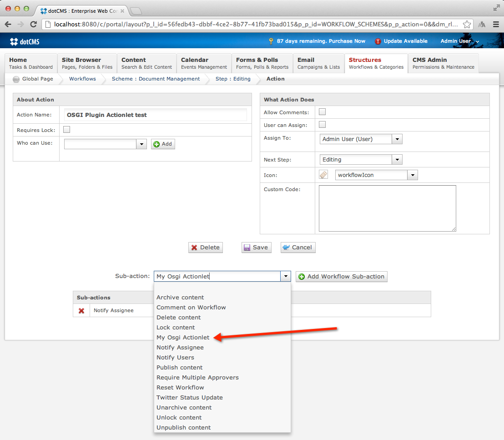The image size is (504, 440).
Task: Click Add Workflow Sub-action button
Action: pos(341,277)
